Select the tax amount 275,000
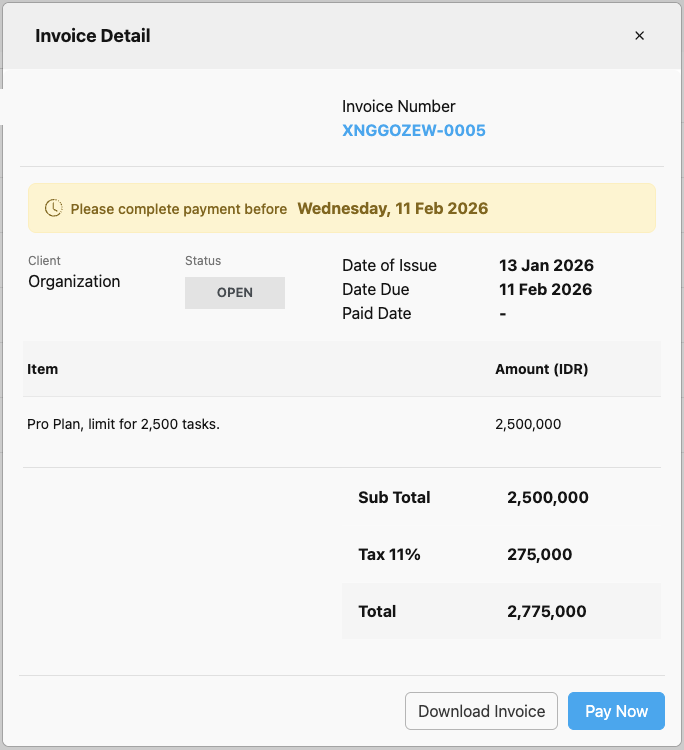The width and height of the screenshot is (684, 750). tap(540, 554)
